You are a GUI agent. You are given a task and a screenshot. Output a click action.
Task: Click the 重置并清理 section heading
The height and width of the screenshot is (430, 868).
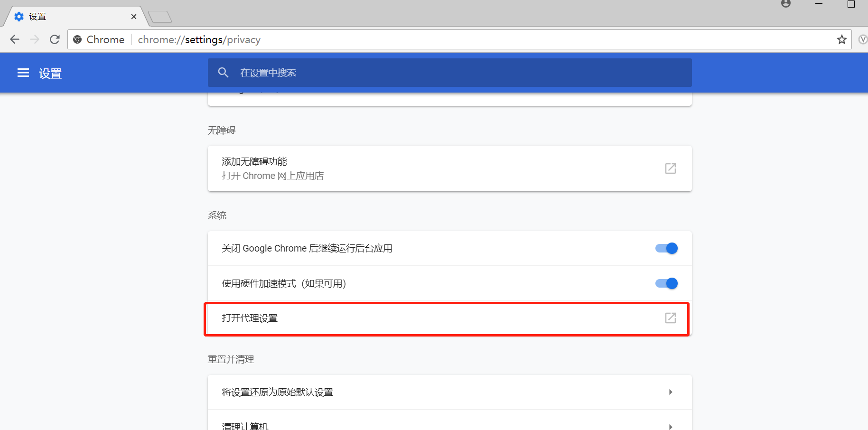coord(231,359)
